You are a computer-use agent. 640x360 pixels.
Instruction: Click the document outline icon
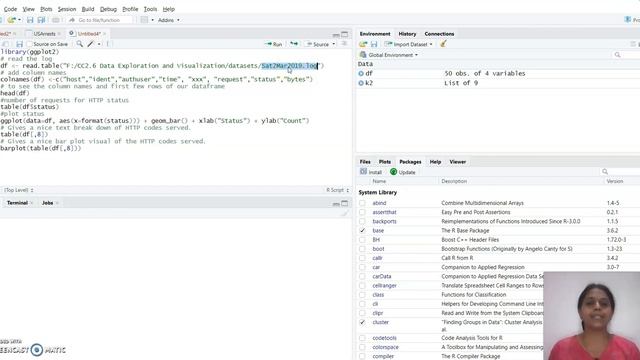pyautogui.click(x=344, y=44)
